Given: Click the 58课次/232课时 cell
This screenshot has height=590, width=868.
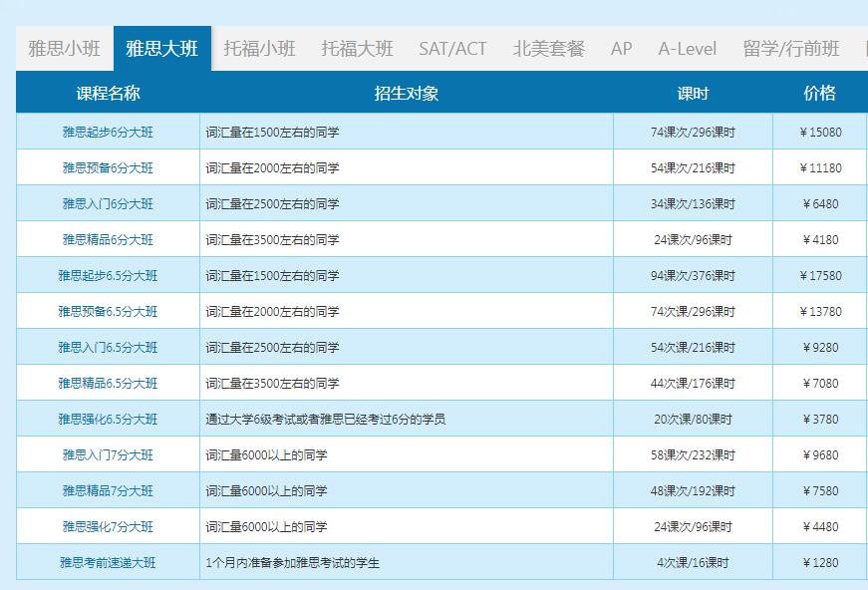Looking at the screenshot, I should coord(693,454).
